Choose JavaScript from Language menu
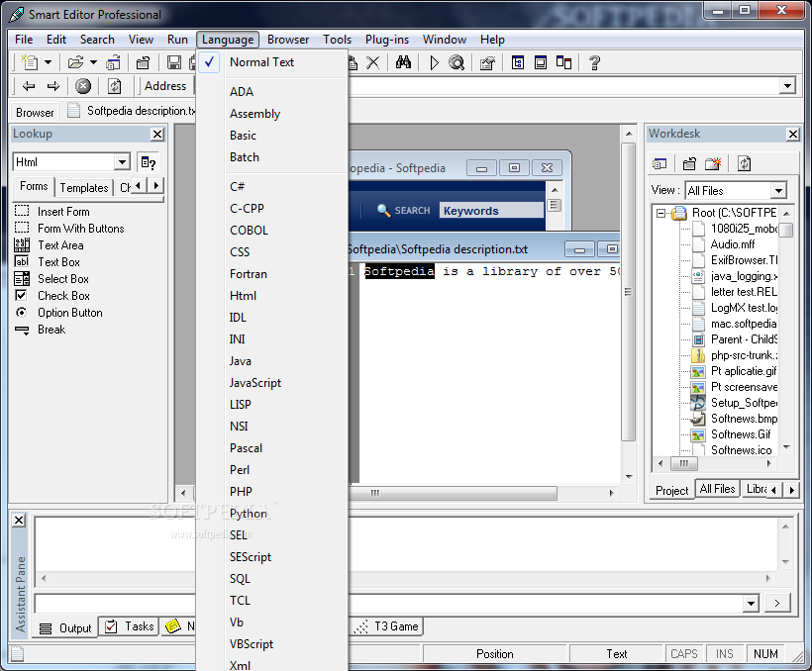This screenshot has height=671, width=812. tap(271, 383)
